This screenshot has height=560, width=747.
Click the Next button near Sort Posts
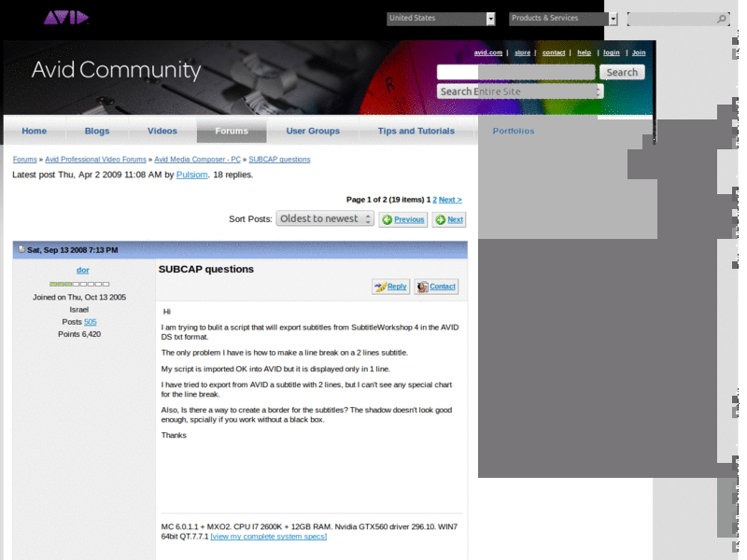[x=449, y=219]
